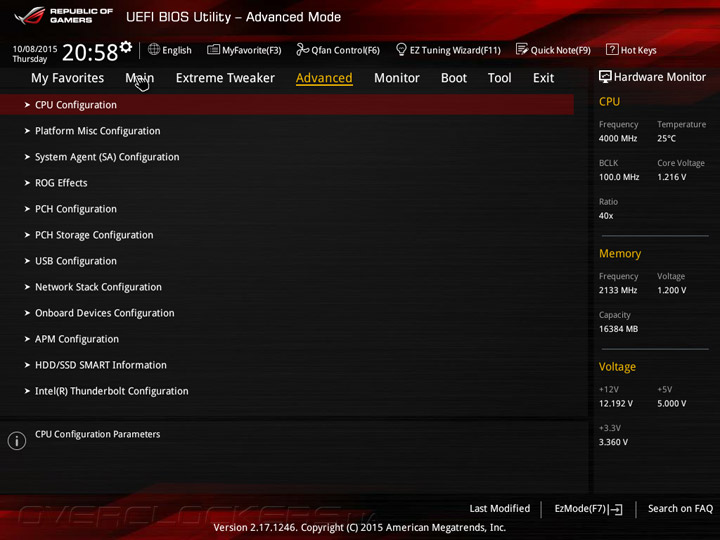
Task: Click Last Modified button
Action: pyautogui.click(x=500, y=508)
